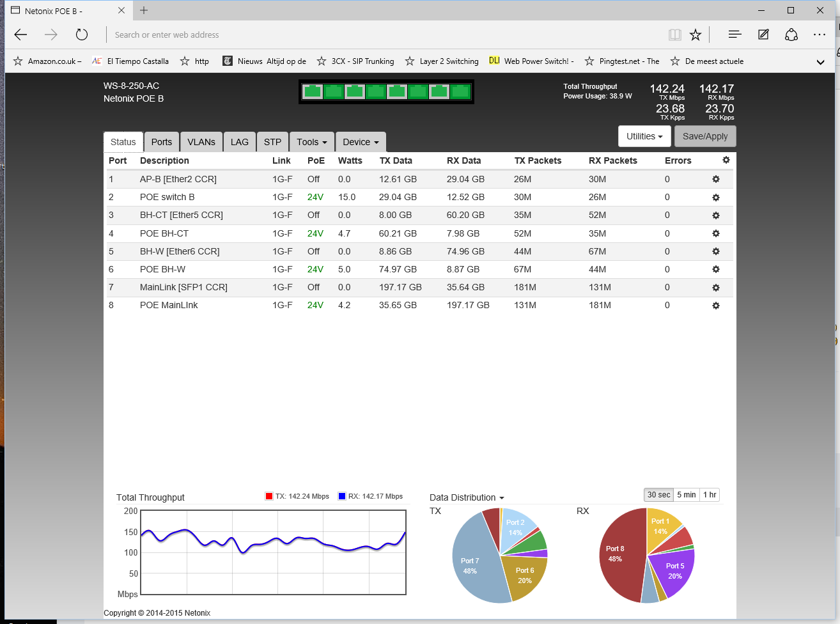Open Web Power Switch favorite
This screenshot has width=840, height=624.
[x=531, y=61]
